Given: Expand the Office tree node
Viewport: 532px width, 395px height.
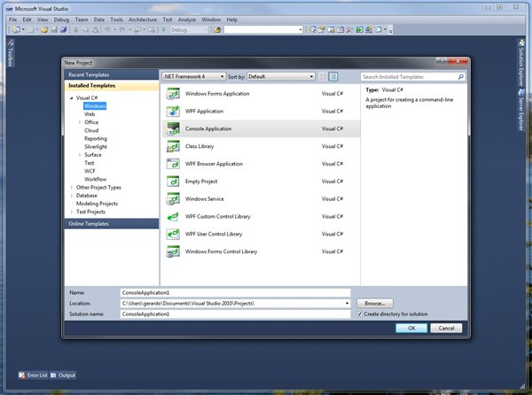Looking at the screenshot, I should [x=80, y=122].
